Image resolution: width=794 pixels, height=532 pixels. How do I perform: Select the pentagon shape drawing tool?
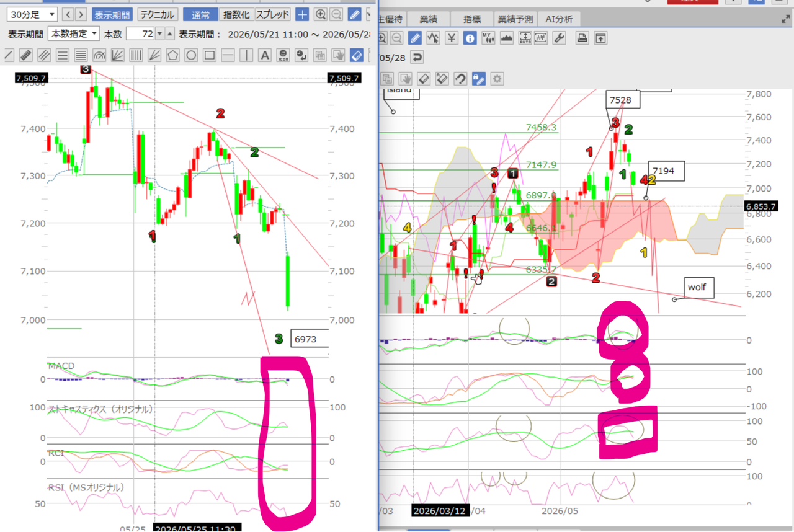pyautogui.click(x=172, y=55)
